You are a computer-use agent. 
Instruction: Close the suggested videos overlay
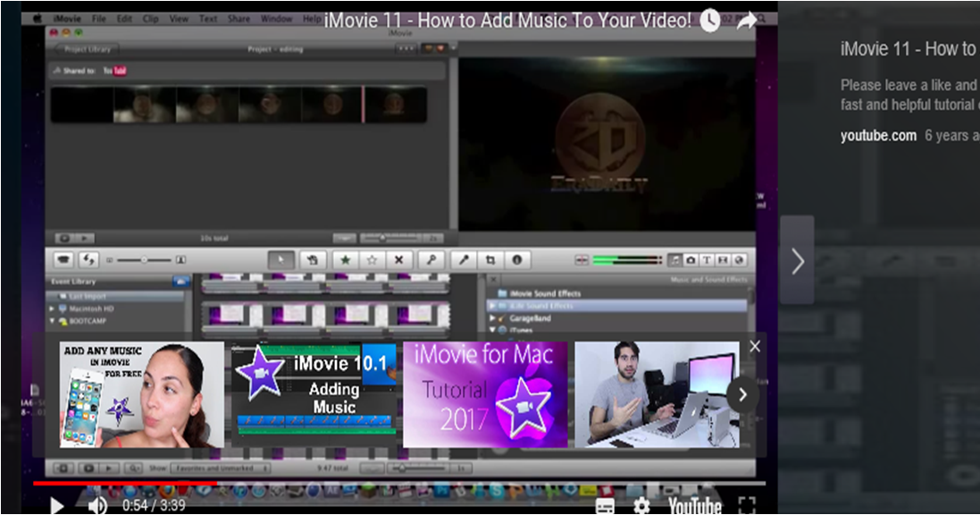click(x=755, y=346)
